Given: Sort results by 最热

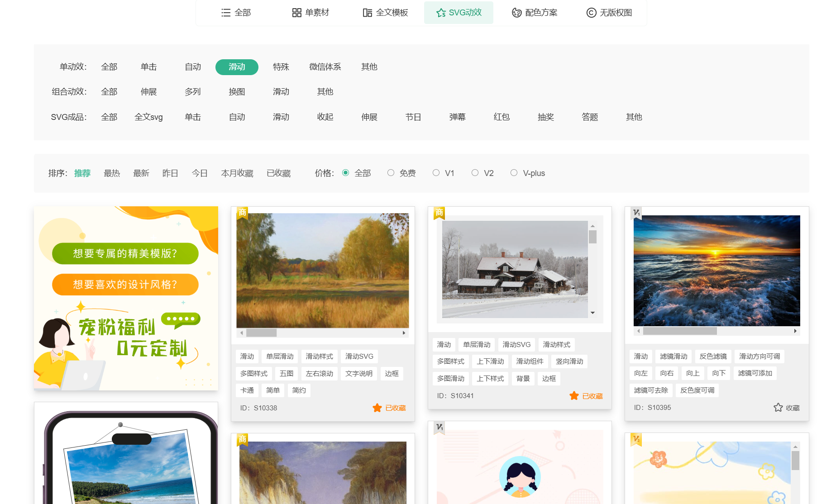Looking at the screenshot, I should coord(112,173).
